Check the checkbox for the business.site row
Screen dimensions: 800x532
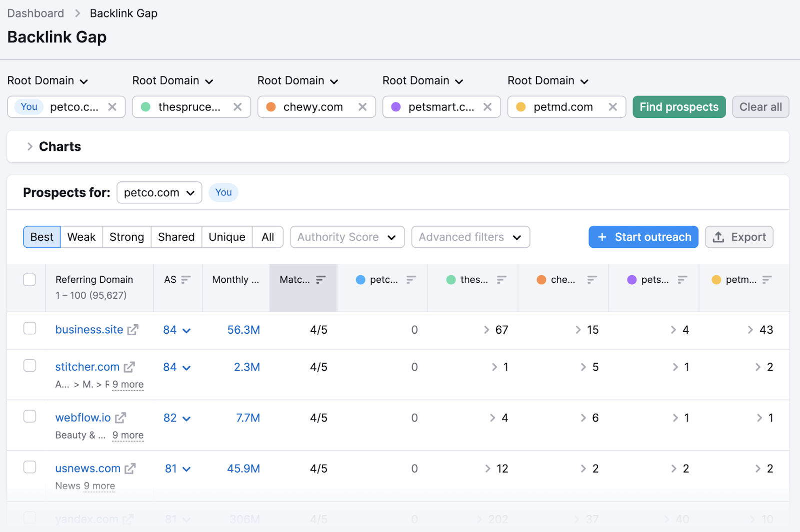coord(29,329)
